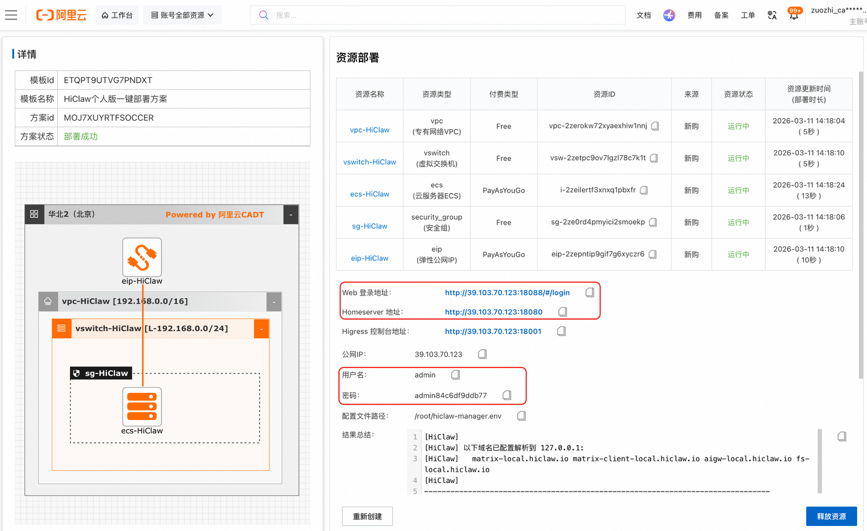The image size is (867, 531).
Task: Click the HiClaw个人版一键部署方案 template name
Action: pyautogui.click(x=115, y=99)
